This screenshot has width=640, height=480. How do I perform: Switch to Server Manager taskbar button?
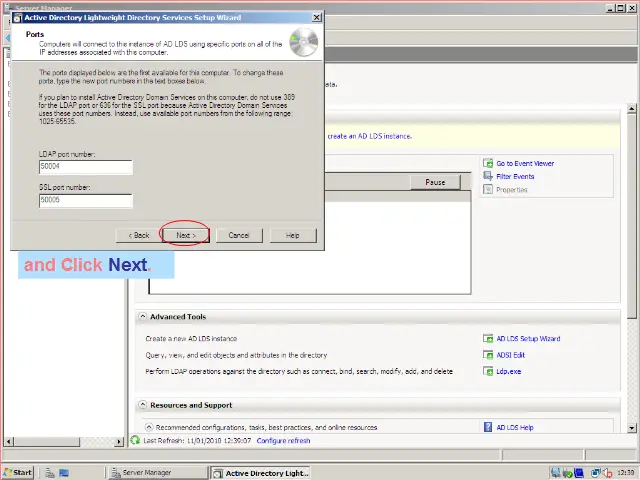(x=157, y=473)
